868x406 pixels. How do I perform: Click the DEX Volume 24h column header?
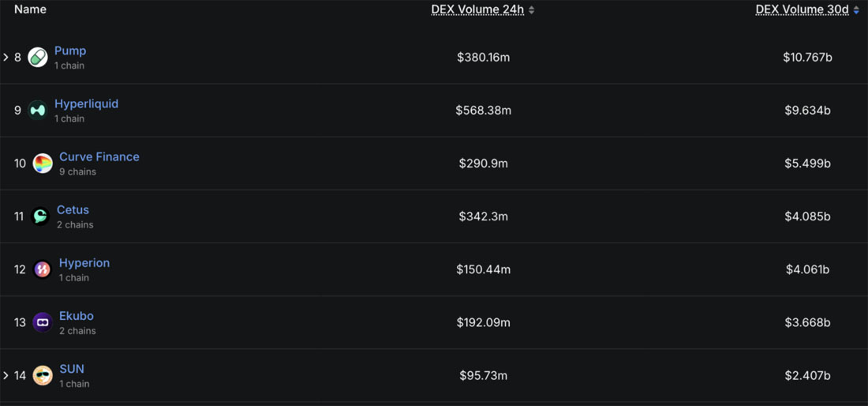pyautogui.click(x=477, y=9)
